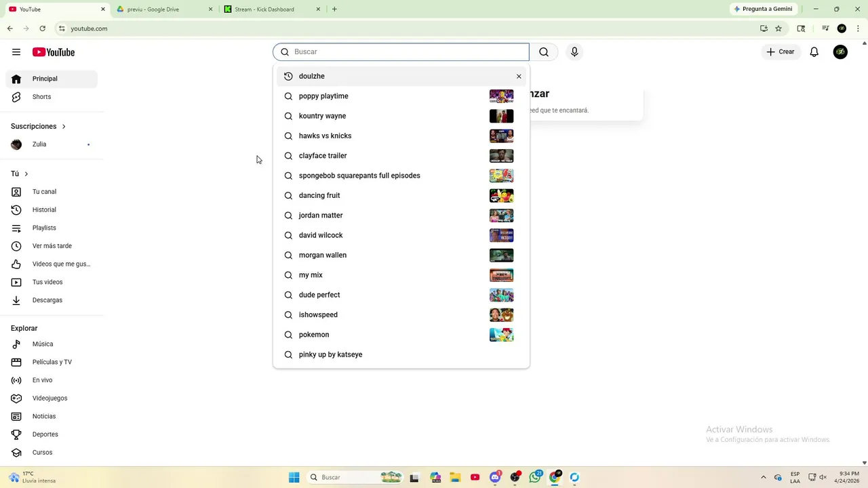
Task: Choose the my mix suggestion
Action: [x=401, y=275]
